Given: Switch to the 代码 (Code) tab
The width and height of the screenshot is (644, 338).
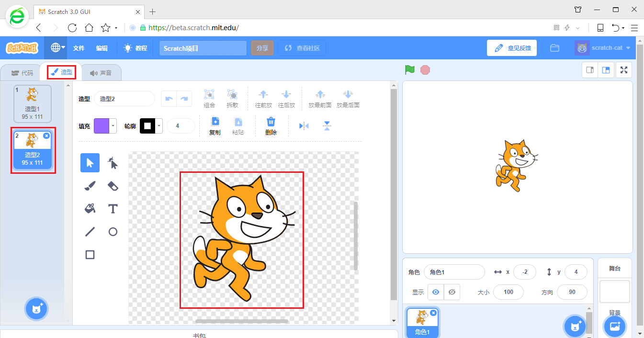Looking at the screenshot, I should 22,73.
